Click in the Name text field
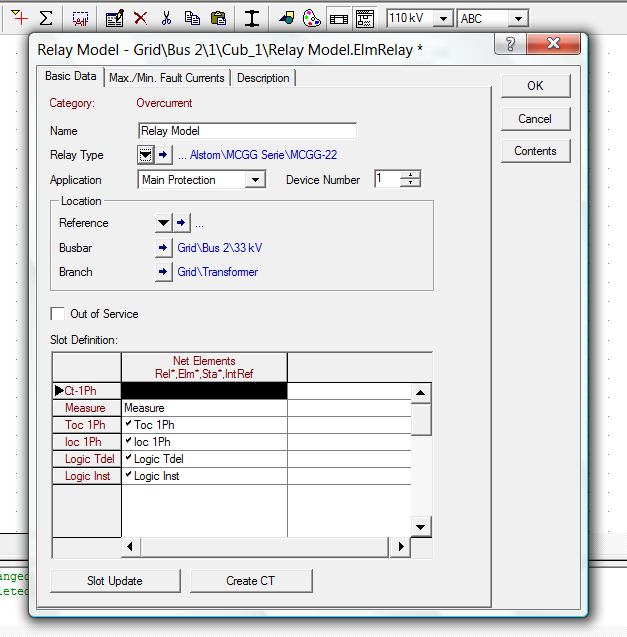The height and width of the screenshot is (637, 627). [x=247, y=131]
